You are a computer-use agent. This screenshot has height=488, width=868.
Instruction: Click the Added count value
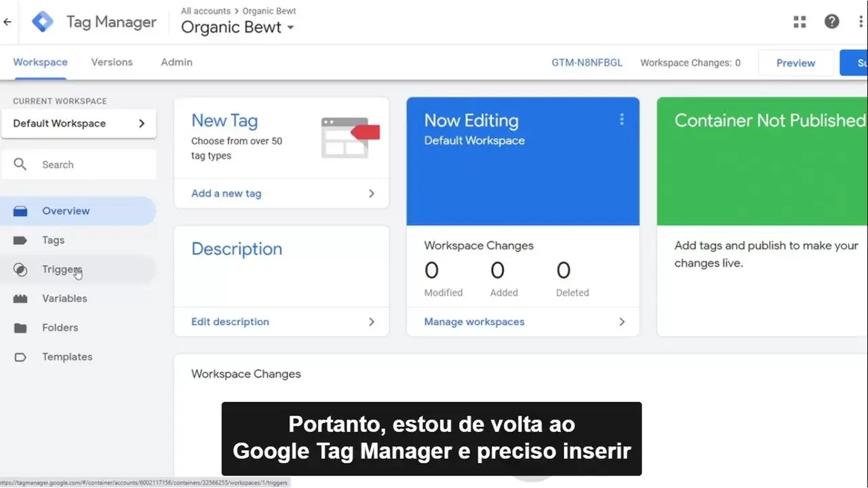pyautogui.click(x=497, y=270)
